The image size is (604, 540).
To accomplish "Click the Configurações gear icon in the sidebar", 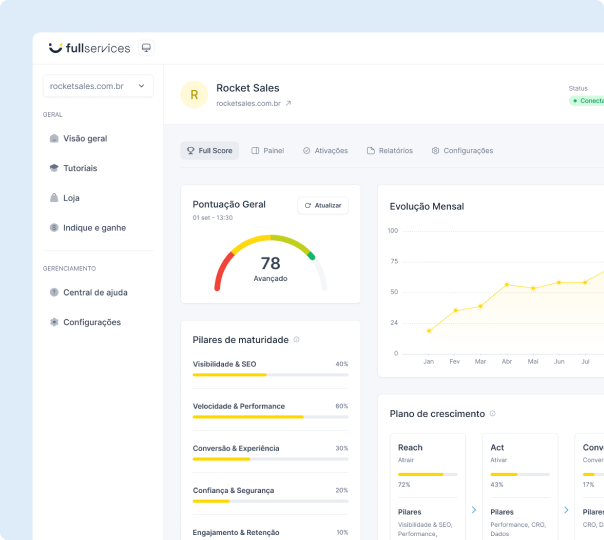I will [x=54, y=322].
